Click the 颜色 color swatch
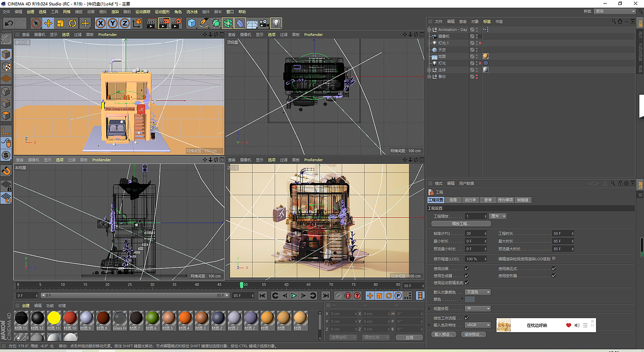This screenshot has width=644, height=352. click(469, 300)
